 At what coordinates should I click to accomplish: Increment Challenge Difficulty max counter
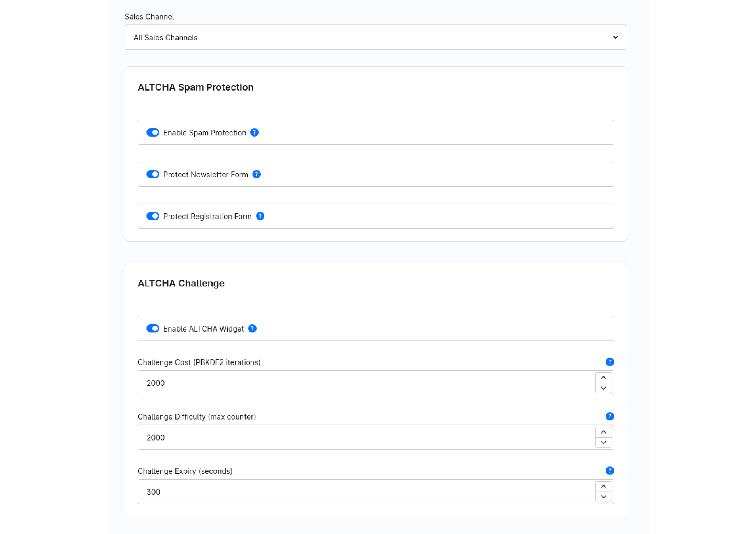pyautogui.click(x=603, y=432)
